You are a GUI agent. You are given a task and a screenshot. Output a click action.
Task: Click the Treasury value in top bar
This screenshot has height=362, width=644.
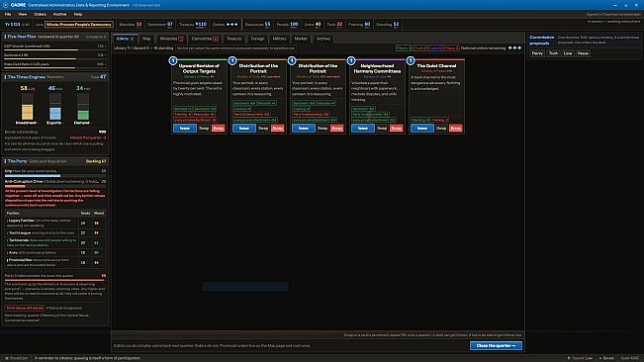[x=201, y=24]
